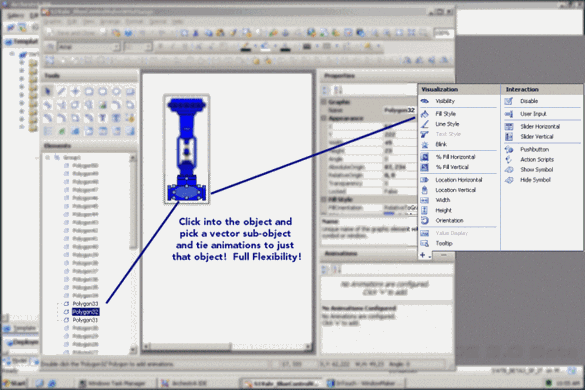Click the plus button to add an animation
Screen dimensions: 585x390
(423, 255)
